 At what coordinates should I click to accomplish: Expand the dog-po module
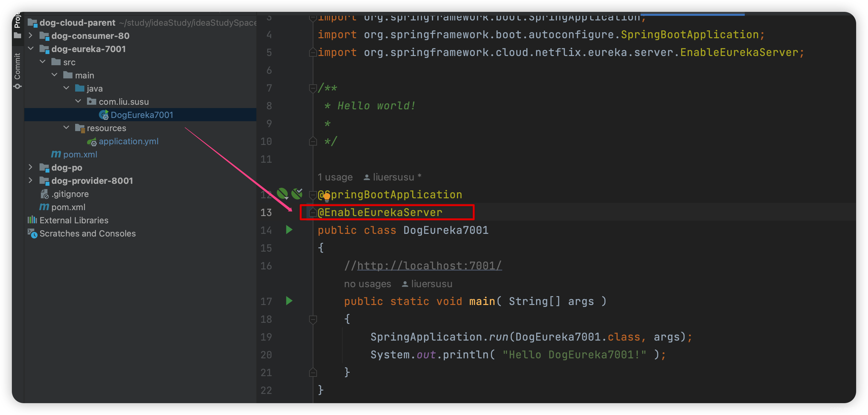pos(31,167)
